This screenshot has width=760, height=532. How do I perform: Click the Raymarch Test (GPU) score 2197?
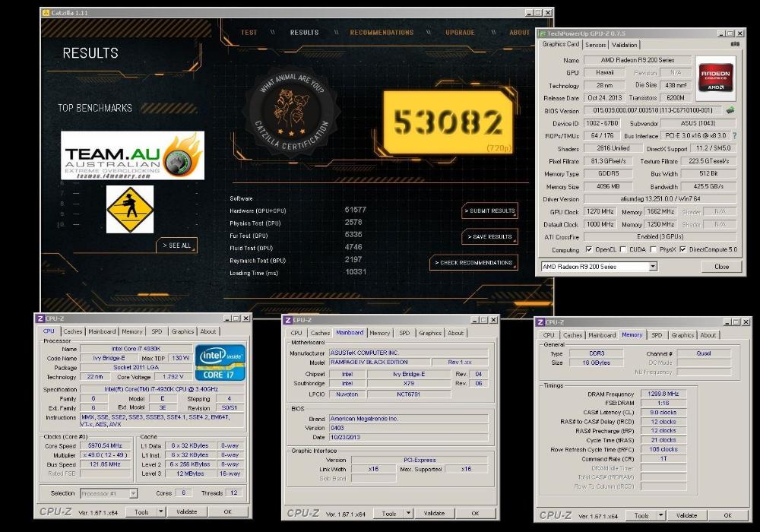click(353, 260)
